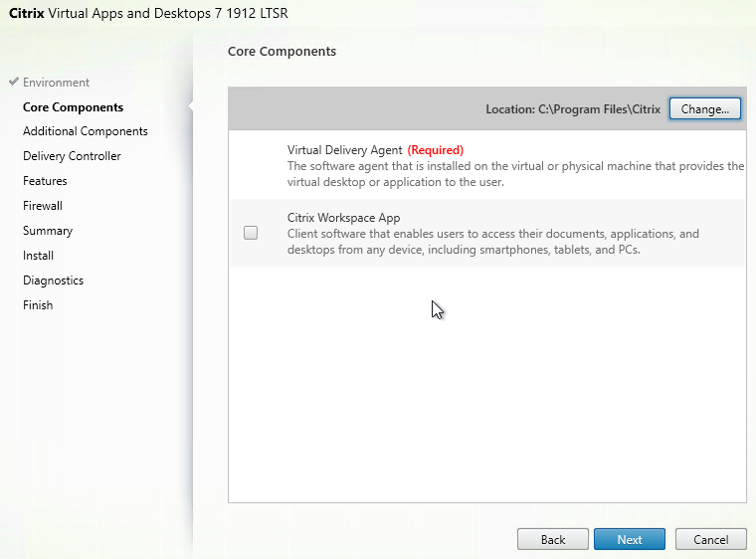
Task: Proceed with the Next button
Action: [x=630, y=539]
